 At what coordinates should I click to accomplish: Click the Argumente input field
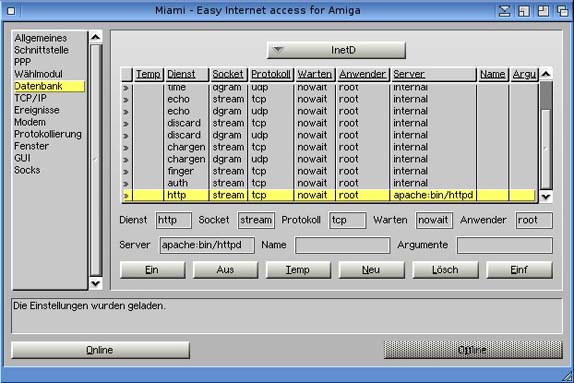click(504, 245)
